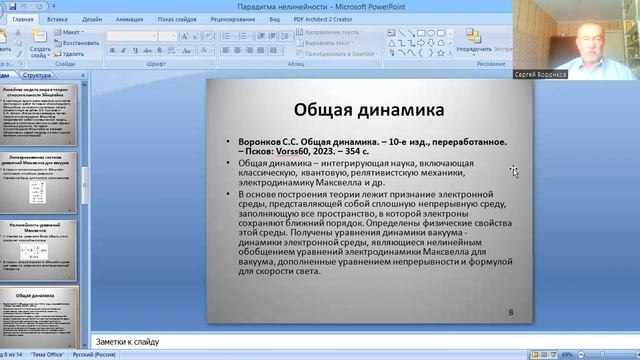Click the numbered list icon
Screen dimensions: 640x360
(x=244, y=36)
